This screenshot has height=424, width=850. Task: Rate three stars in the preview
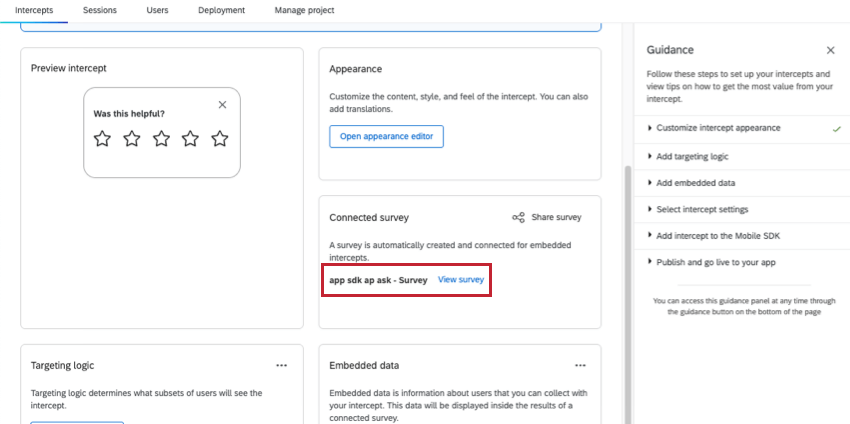[x=161, y=139]
